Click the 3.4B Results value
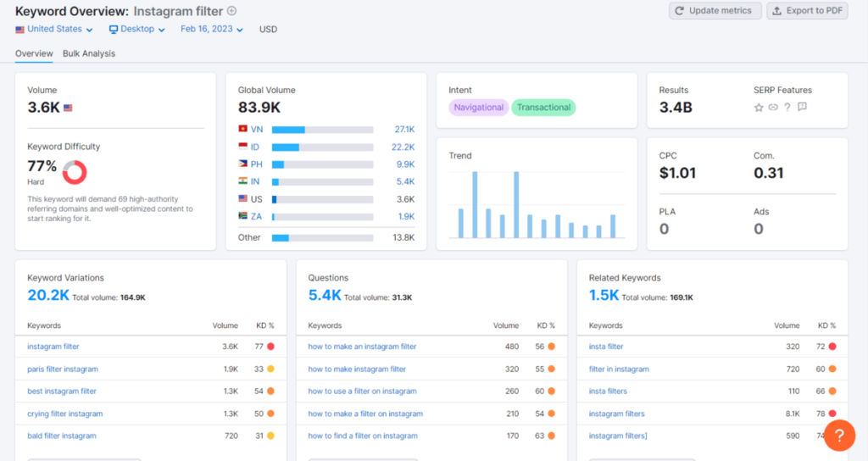Image resolution: width=868 pixels, height=461 pixels. (x=676, y=108)
